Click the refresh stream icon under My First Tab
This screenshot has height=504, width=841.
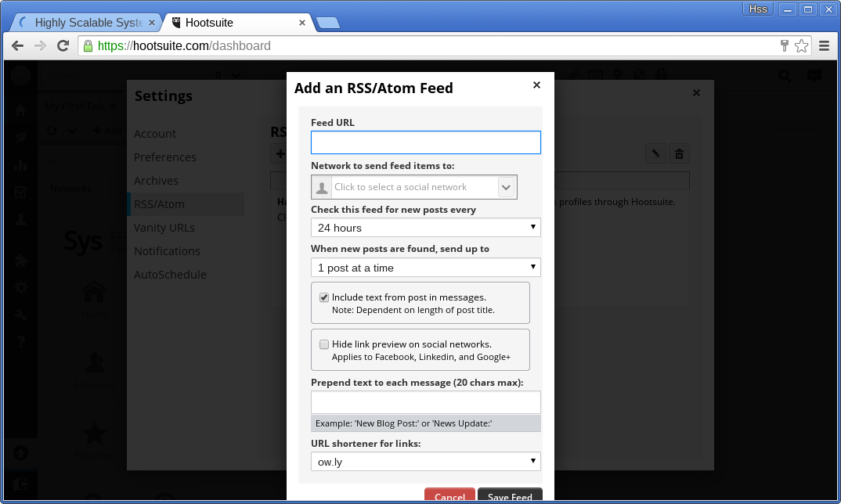[x=52, y=130]
